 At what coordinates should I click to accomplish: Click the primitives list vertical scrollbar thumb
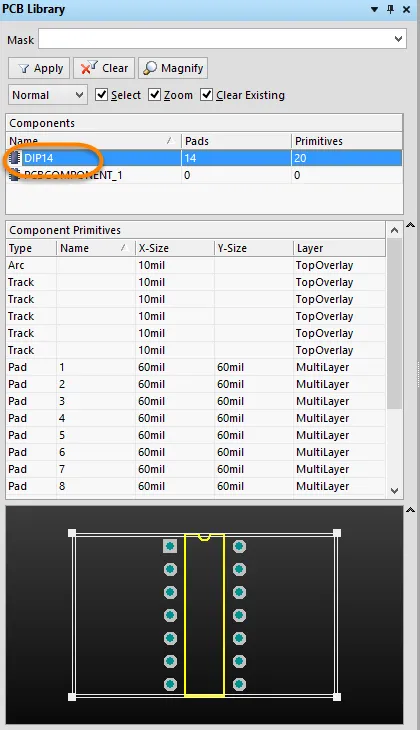point(394,324)
